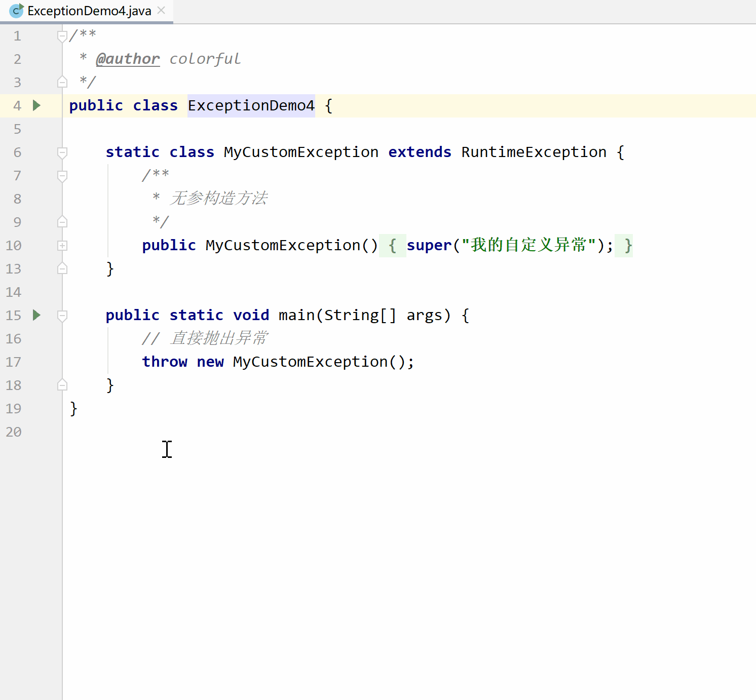Expand the folded constructor body at line 10
756x700 pixels.
(x=62, y=246)
